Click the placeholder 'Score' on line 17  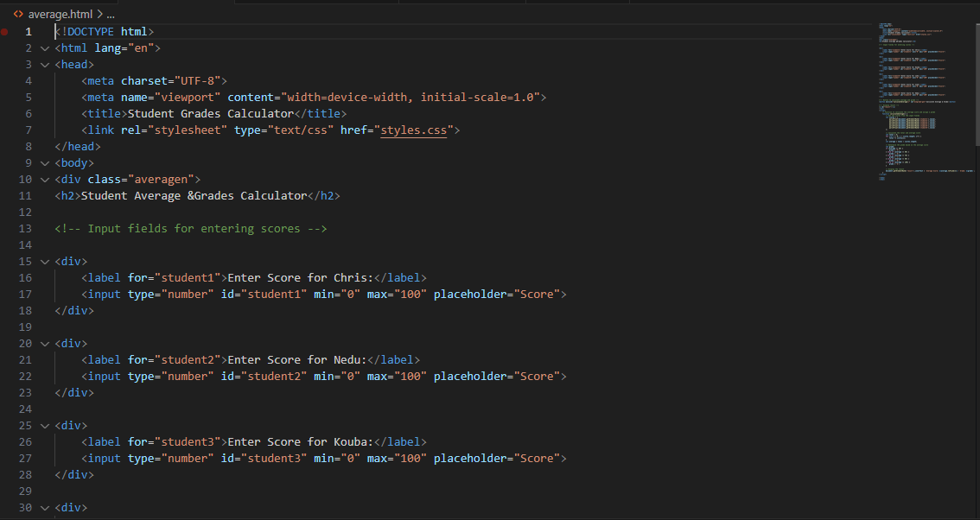point(537,295)
